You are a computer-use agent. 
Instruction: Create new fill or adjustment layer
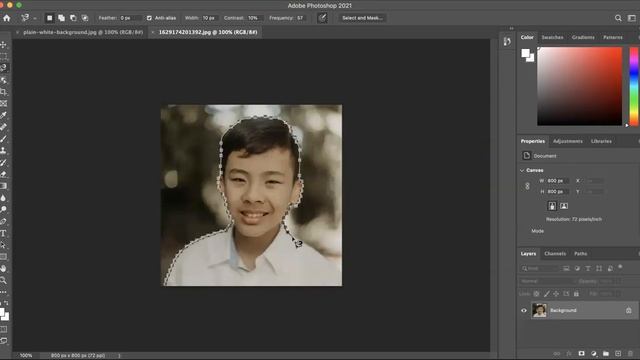(593, 353)
